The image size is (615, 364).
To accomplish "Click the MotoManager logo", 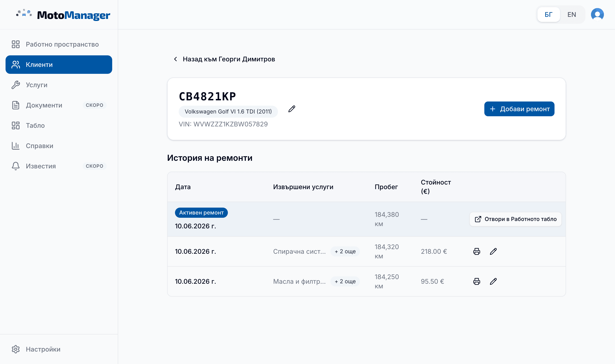I will coord(63,15).
